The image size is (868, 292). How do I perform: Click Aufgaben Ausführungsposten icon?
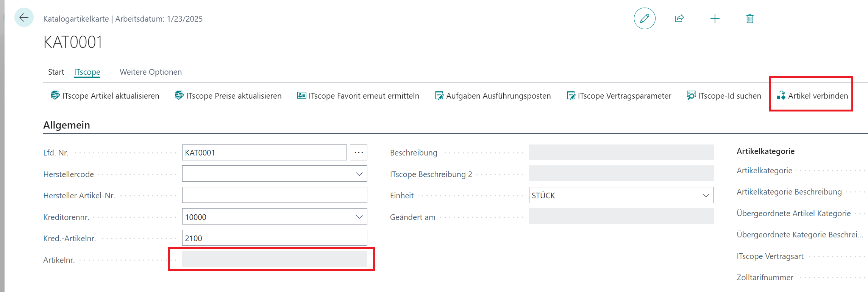coord(439,96)
